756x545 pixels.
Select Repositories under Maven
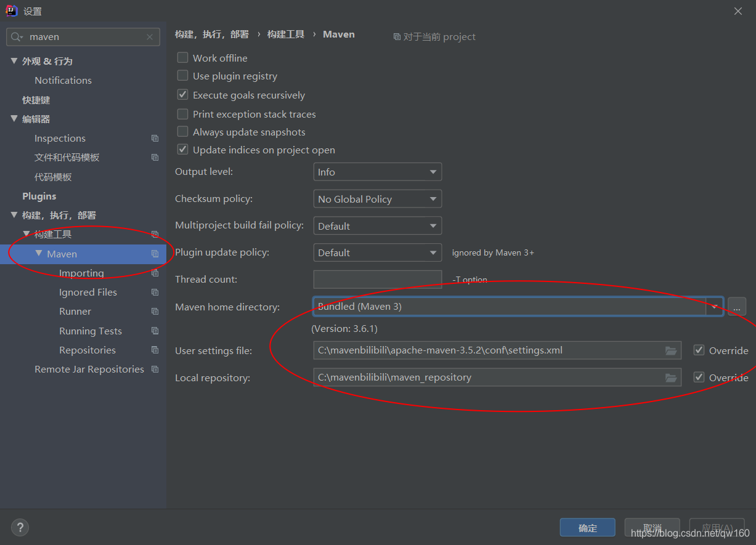click(87, 350)
